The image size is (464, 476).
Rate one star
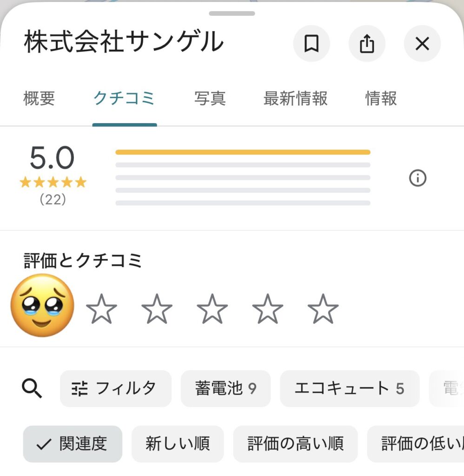tap(102, 309)
